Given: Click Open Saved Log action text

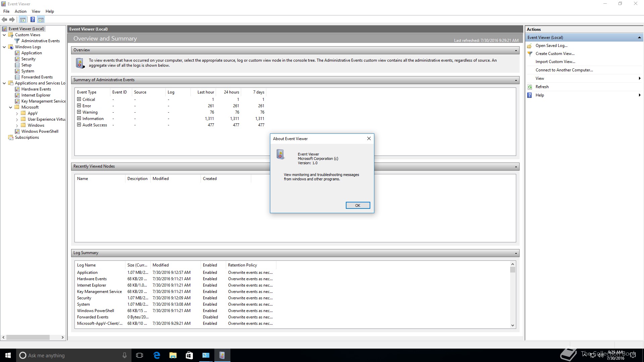Looking at the screenshot, I should tap(551, 46).
